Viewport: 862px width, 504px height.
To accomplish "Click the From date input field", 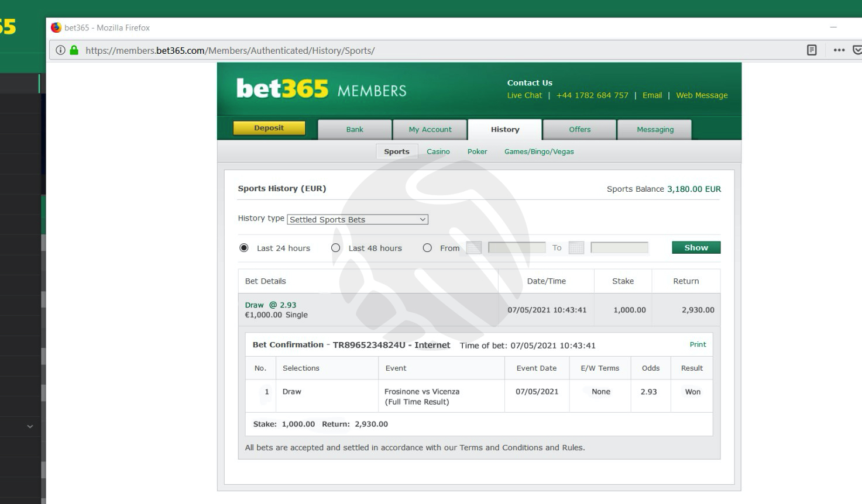I will pos(517,248).
